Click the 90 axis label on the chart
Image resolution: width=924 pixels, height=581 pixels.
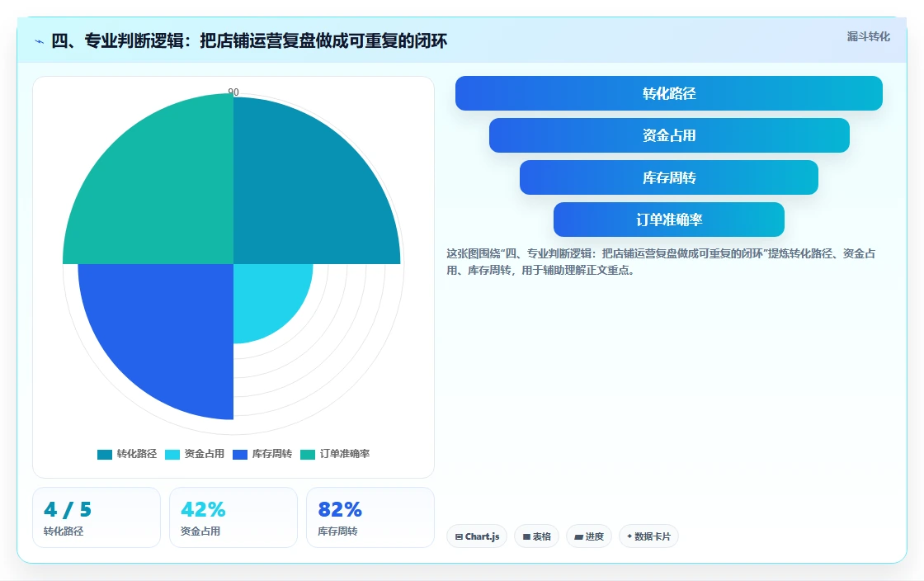[233, 92]
